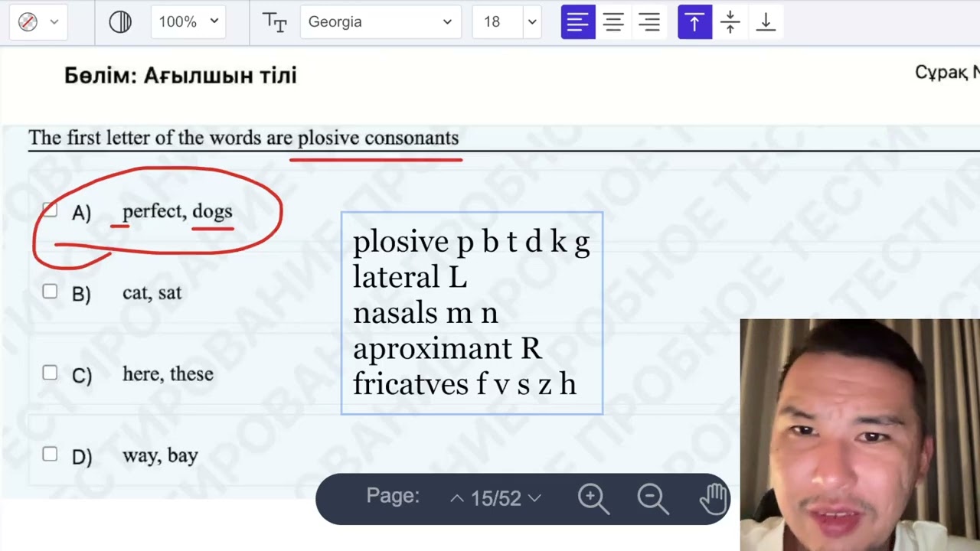Select answer text 'here, these'

(168, 374)
